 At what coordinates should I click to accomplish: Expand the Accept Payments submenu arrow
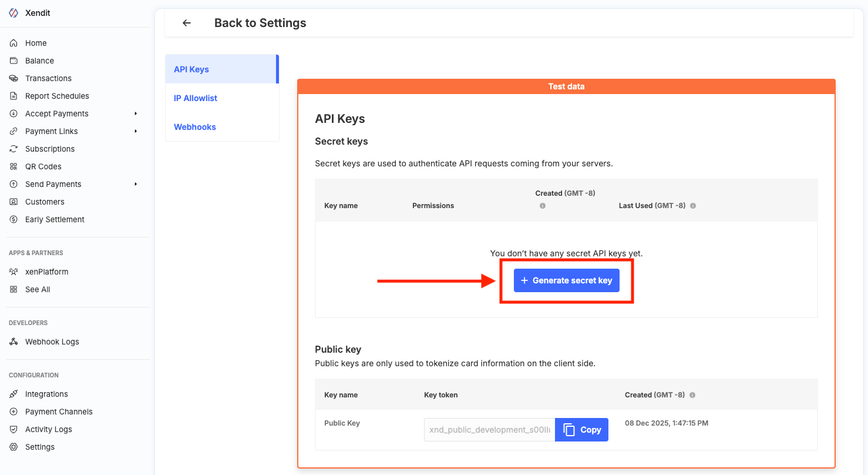point(136,113)
